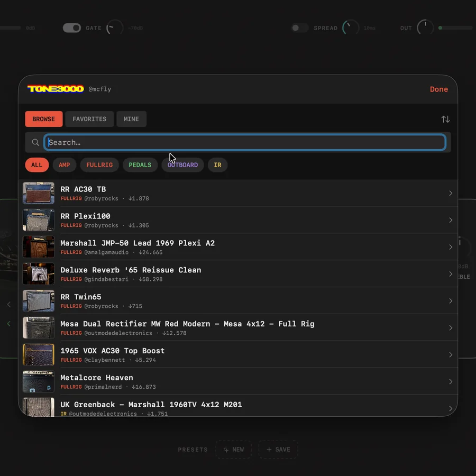Focus the Search input field
476x476 pixels.
coord(245,142)
